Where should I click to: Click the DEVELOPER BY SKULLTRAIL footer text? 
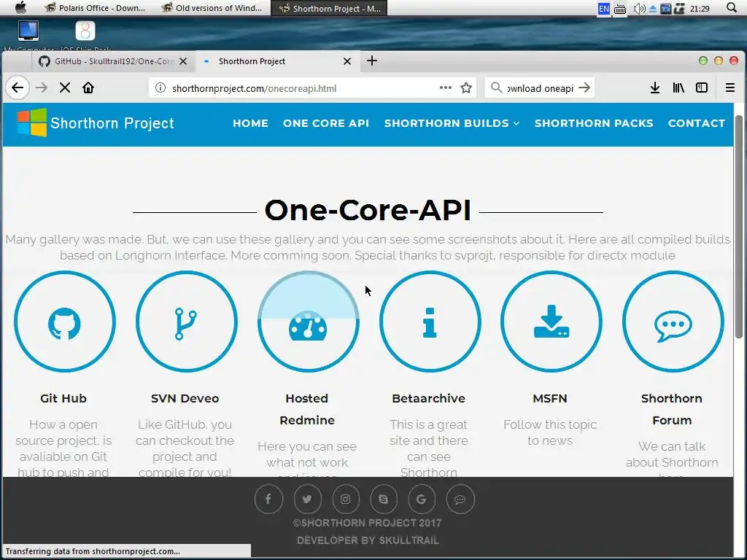(368, 540)
